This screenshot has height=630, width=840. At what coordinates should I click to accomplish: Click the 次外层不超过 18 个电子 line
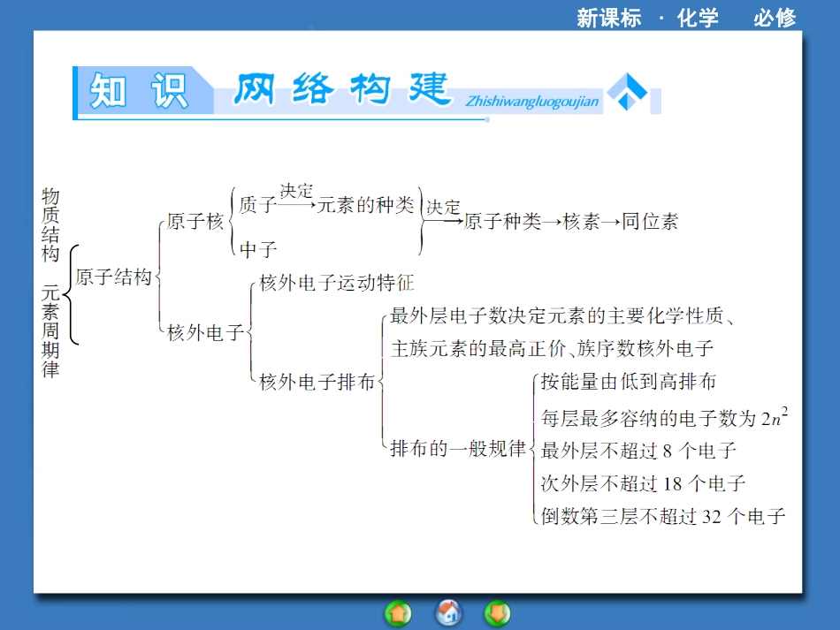(644, 483)
